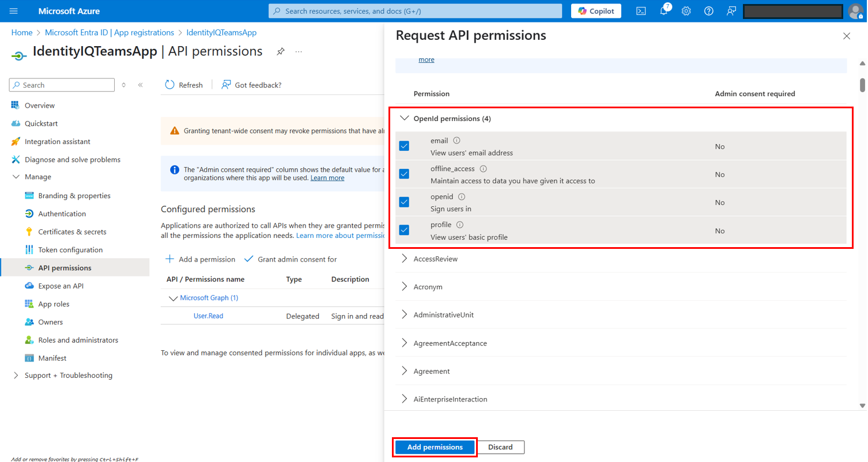Go to Token configuration menu item

point(70,250)
